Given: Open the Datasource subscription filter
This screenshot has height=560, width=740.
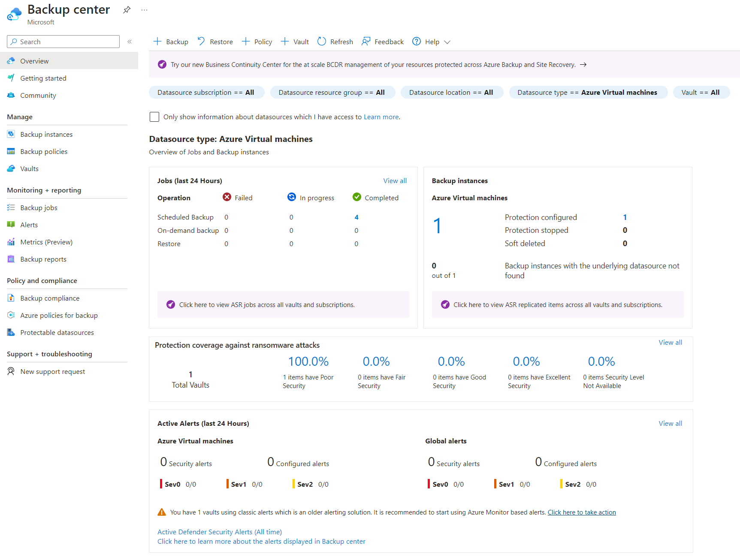Looking at the screenshot, I should coord(206,92).
